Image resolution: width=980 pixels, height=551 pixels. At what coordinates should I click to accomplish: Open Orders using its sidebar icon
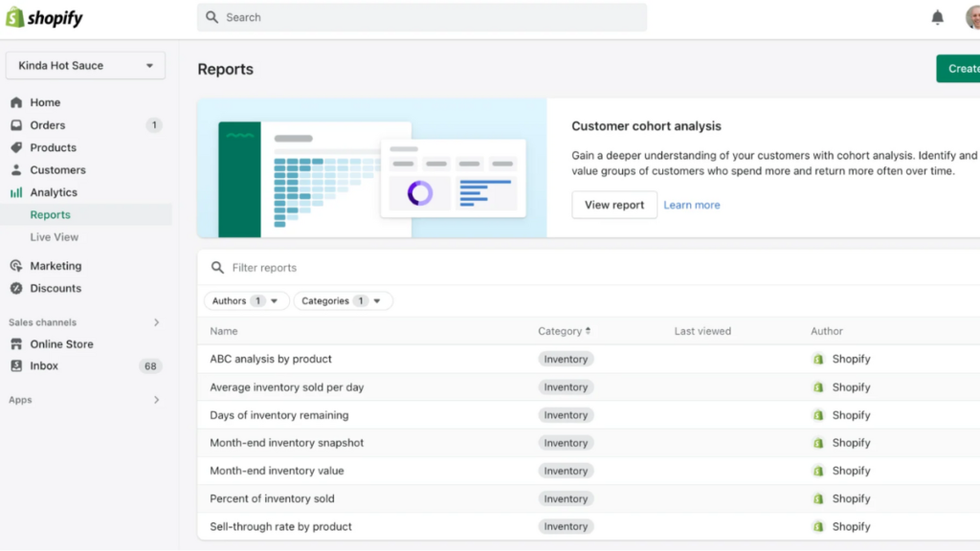[17, 125]
